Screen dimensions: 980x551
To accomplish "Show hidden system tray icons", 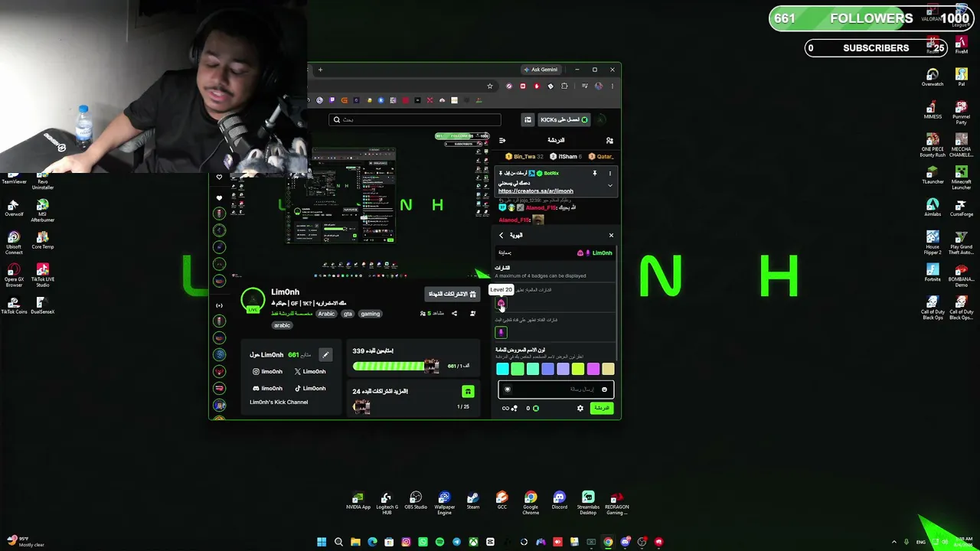I will [x=893, y=542].
